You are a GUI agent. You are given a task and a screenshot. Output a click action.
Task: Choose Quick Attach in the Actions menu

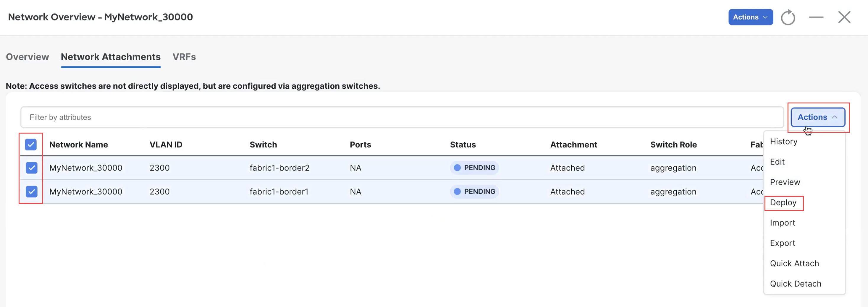point(794,264)
